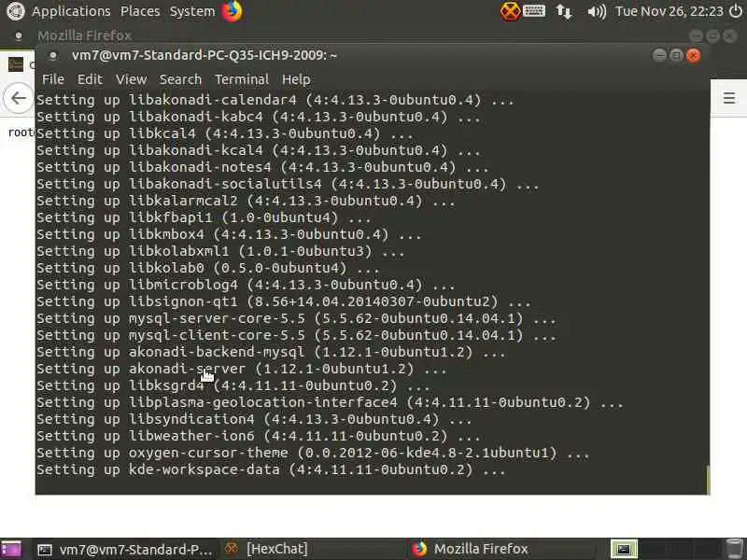The height and width of the screenshot is (560, 747).
Task: Click line 'Setting up libakonadi-notes4'
Action: [x=262, y=168]
